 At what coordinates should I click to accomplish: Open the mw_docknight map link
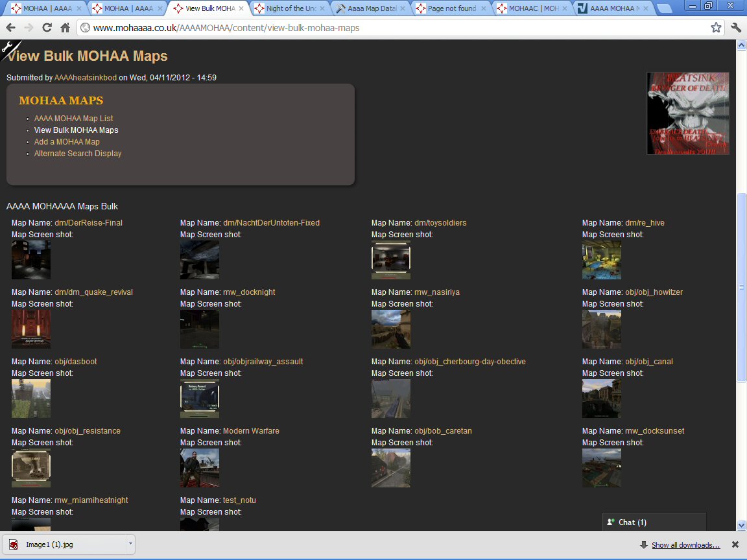[249, 292]
